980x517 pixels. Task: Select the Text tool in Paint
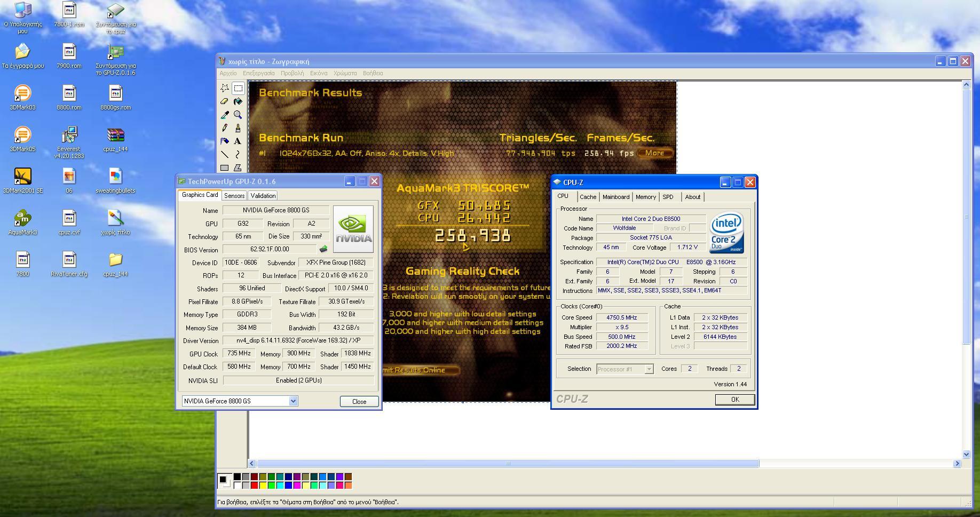point(238,141)
